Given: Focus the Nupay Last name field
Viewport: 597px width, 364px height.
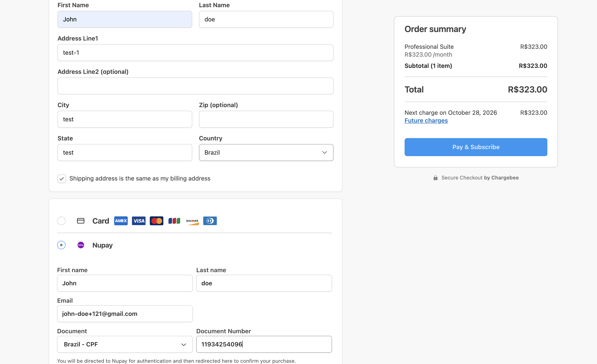Looking at the screenshot, I should tap(264, 283).
